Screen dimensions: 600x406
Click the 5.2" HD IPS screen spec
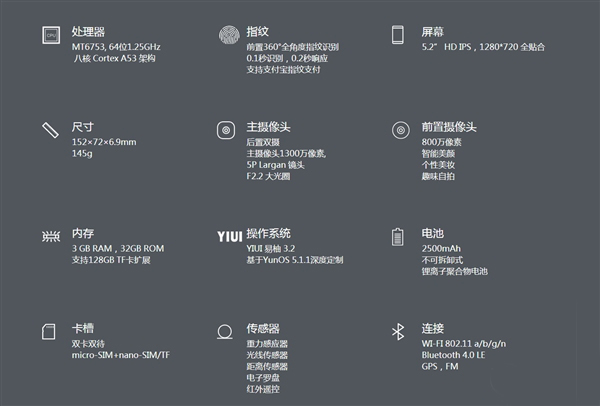pyautogui.click(x=483, y=47)
